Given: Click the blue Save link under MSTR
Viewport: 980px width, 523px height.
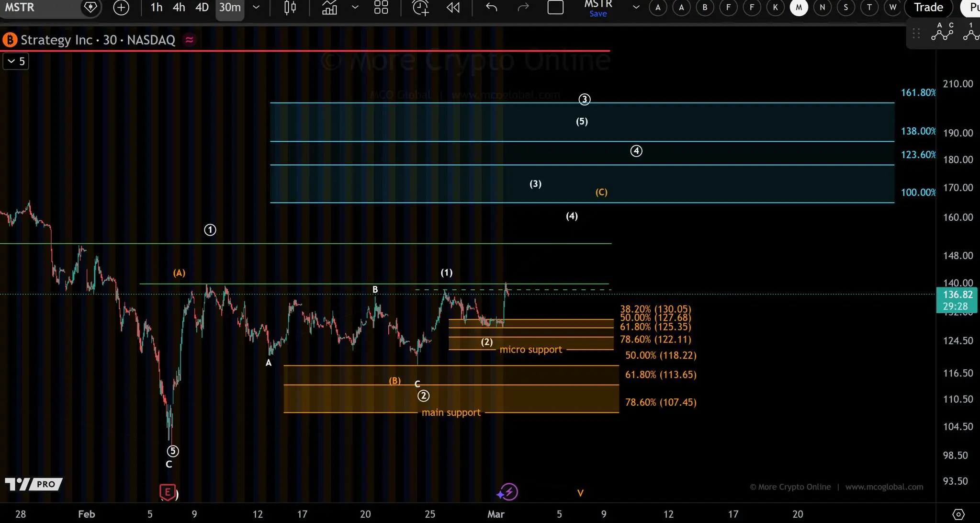Looking at the screenshot, I should click(x=598, y=14).
